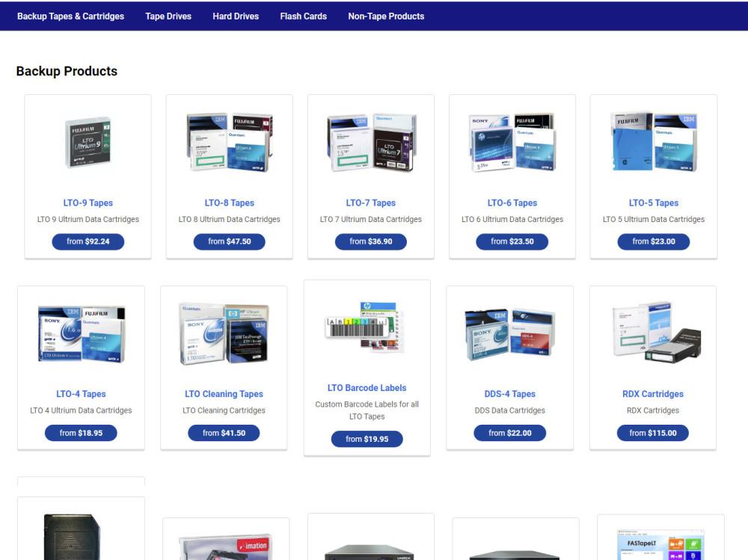
Task: Open the Hard Drives menu
Action: pyautogui.click(x=236, y=16)
